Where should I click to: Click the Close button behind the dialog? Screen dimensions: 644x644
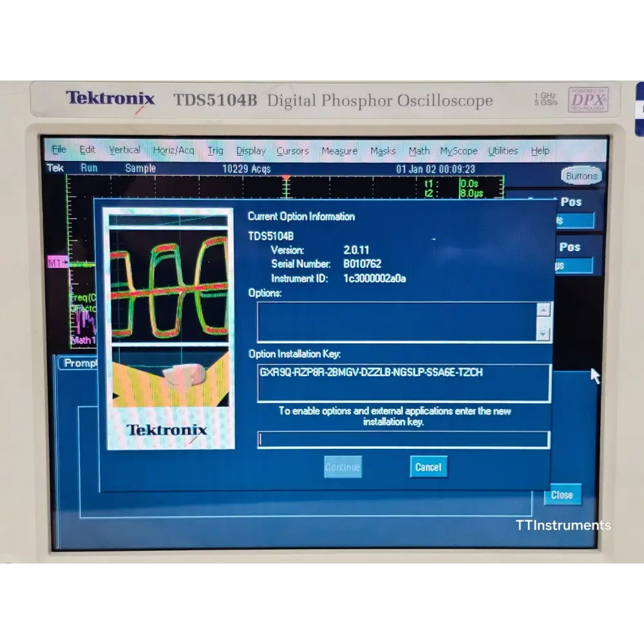click(x=562, y=495)
